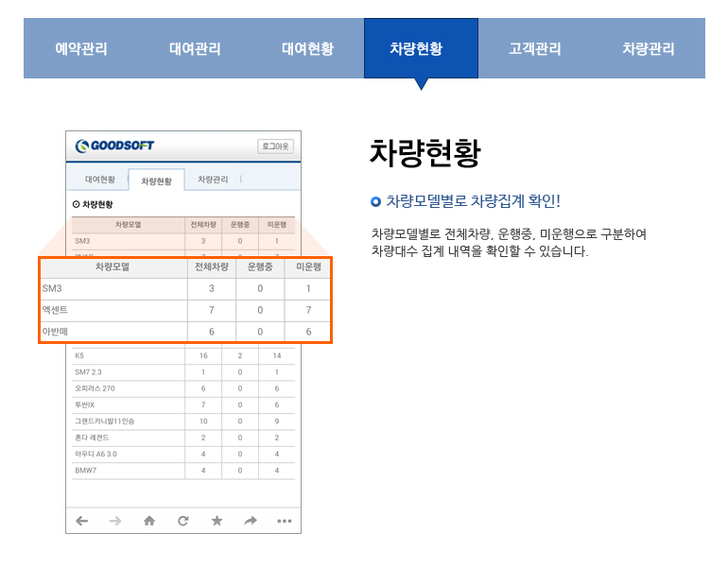This screenshot has width=728, height=567.
Task: Switch to the 대여현황 top navigation tab
Action: pos(307,48)
